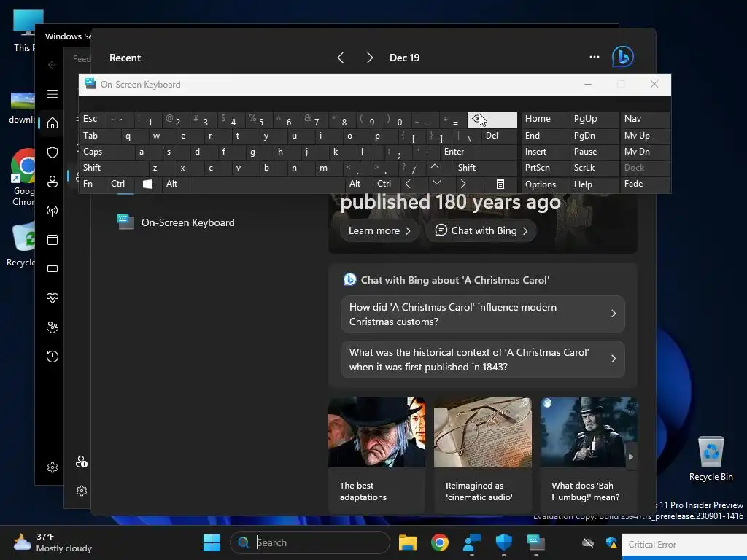
Task: Click the Windows logo key on the keyboard
Action: click(x=147, y=184)
